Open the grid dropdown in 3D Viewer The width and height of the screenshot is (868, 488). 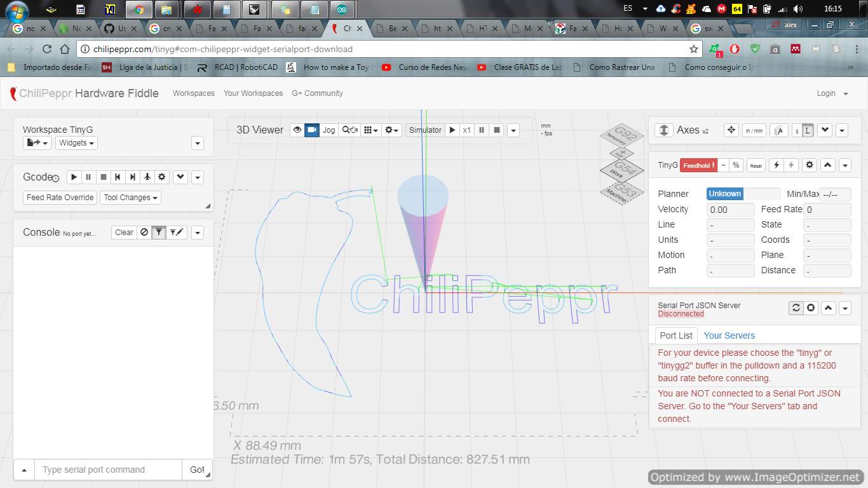click(x=371, y=130)
